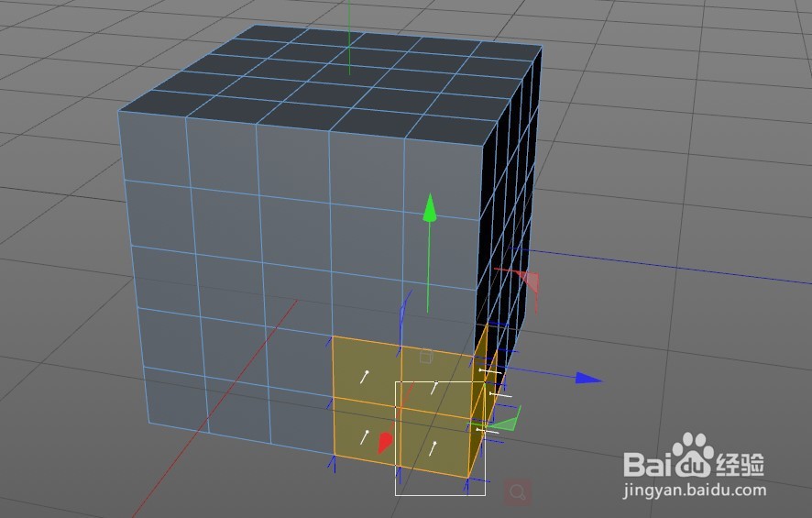Select the upper-left highlighted orange polygon
This screenshot has height=518, width=812.
point(366,369)
